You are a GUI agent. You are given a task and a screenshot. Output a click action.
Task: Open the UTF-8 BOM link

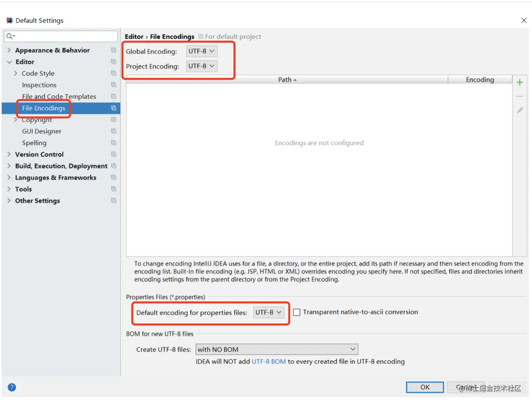[x=269, y=361]
